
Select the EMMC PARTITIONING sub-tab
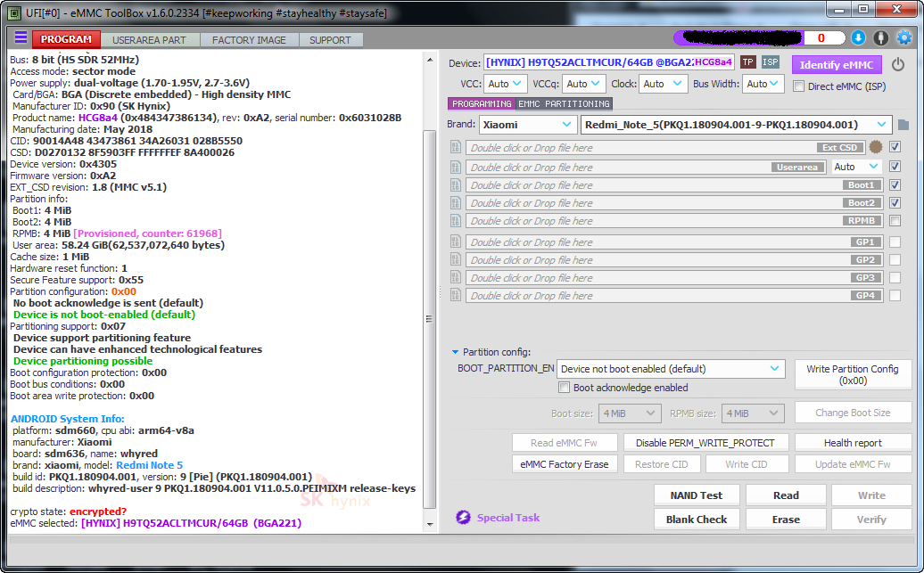(564, 103)
